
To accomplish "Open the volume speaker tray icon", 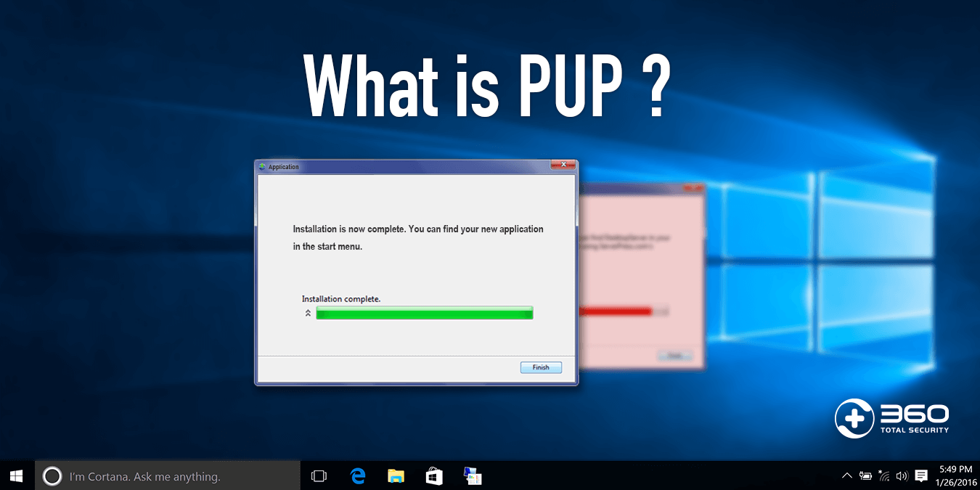I will [902, 475].
